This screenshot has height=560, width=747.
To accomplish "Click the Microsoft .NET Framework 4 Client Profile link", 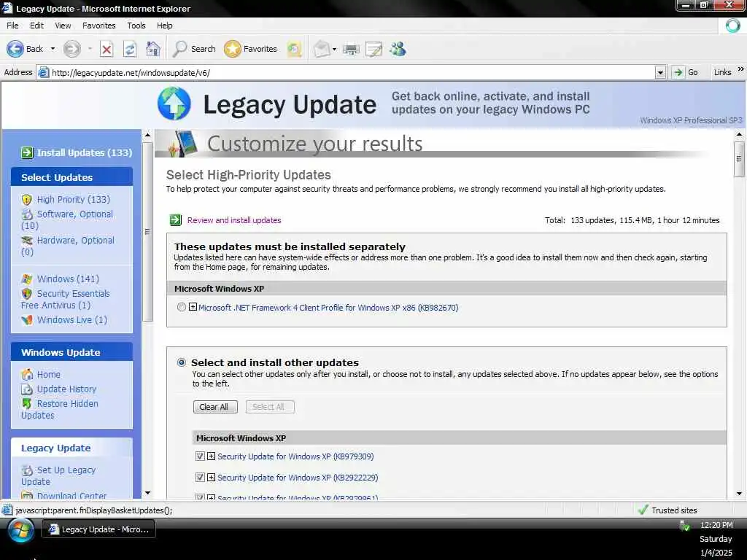I will click(328, 308).
